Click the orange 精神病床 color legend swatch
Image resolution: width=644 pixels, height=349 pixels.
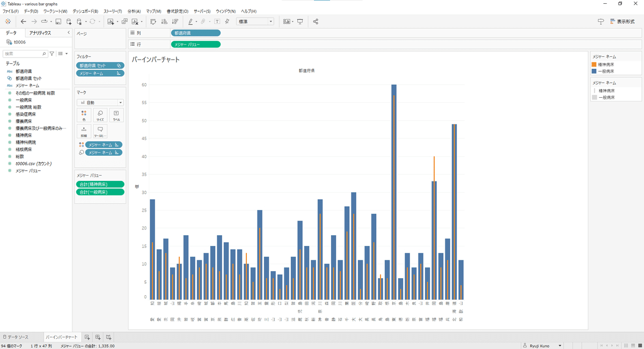click(x=594, y=64)
